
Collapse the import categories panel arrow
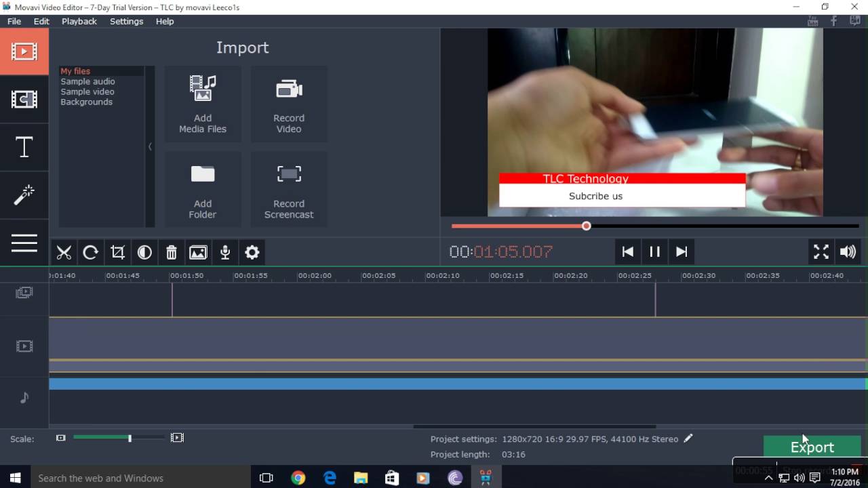(150, 146)
